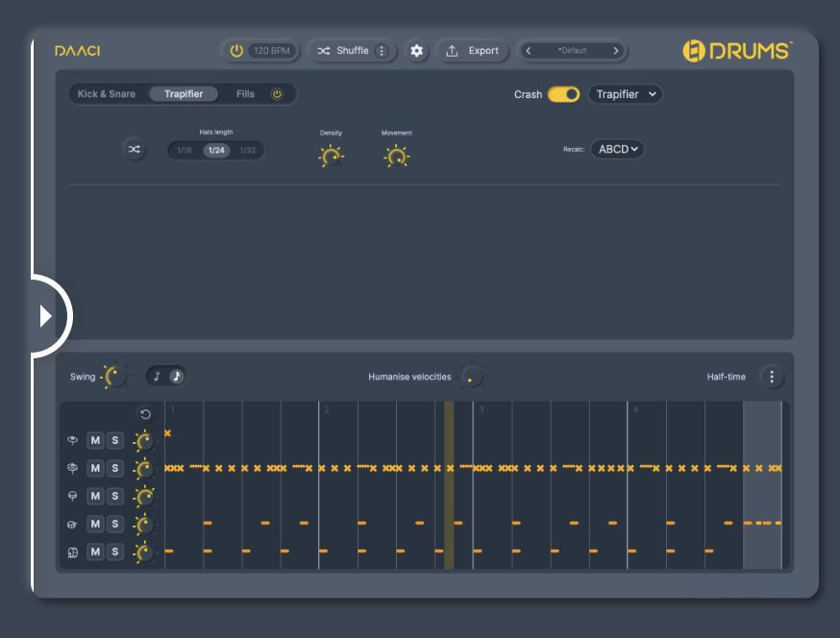Click the kick drum track icon
The image size is (840, 638).
(x=72, y=552)
